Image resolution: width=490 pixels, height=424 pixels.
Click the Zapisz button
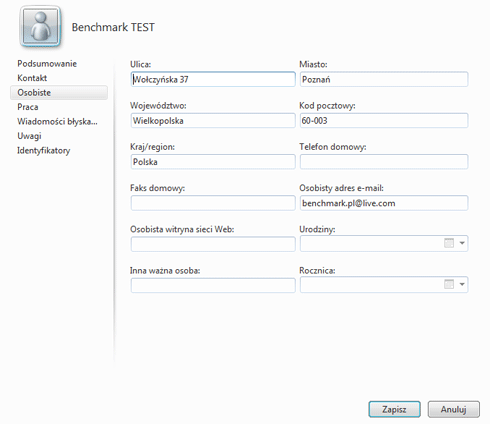click(x=394, y=409)
